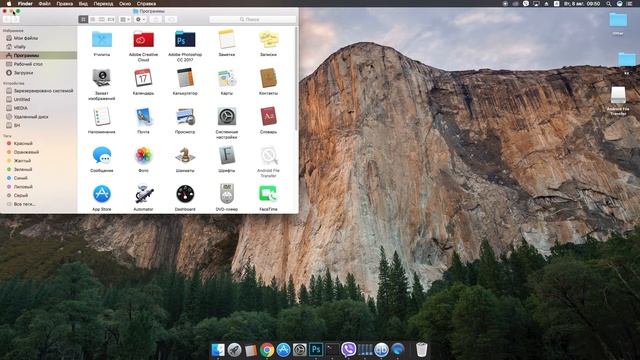Image resolution: width=640 pixels, height=360 pixels.
Task: Select the Фото (Photos) app icon
Action: pyautogui.click(x=143, y=156)
